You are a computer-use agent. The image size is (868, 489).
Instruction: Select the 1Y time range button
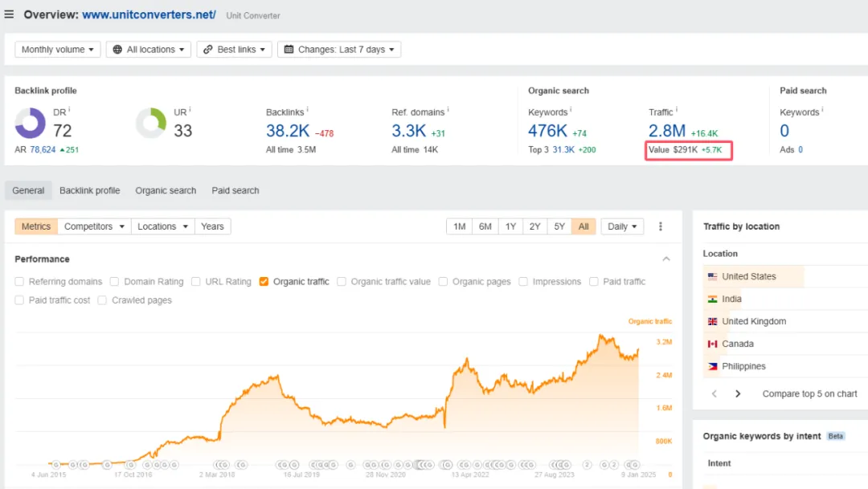click(x=510, y=226)
